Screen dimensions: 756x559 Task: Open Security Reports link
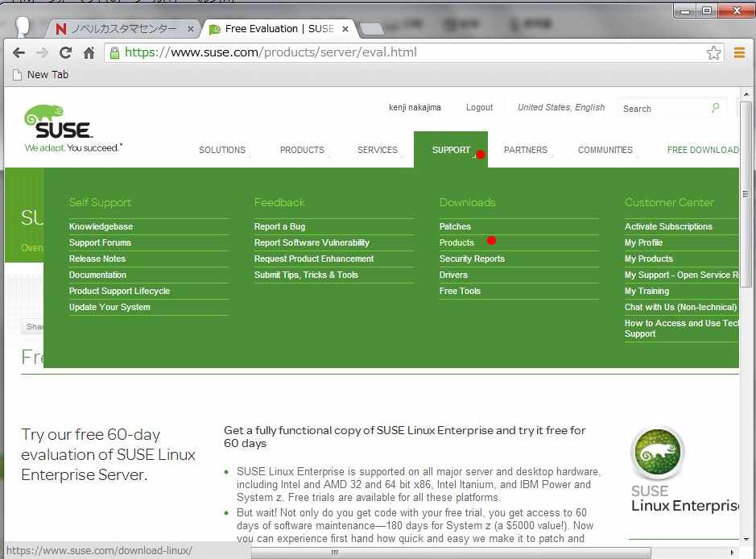pos(472,259)
